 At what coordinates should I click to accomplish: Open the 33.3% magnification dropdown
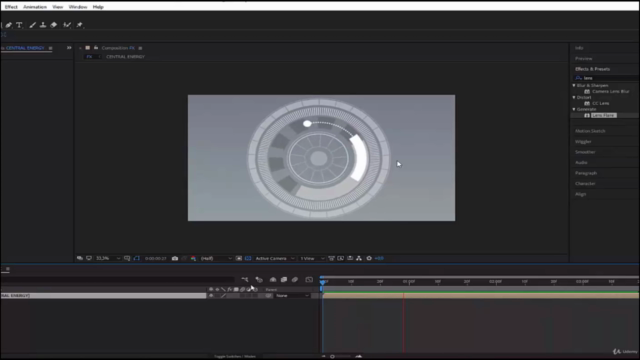pyautogui.click(x=108, y=258)
